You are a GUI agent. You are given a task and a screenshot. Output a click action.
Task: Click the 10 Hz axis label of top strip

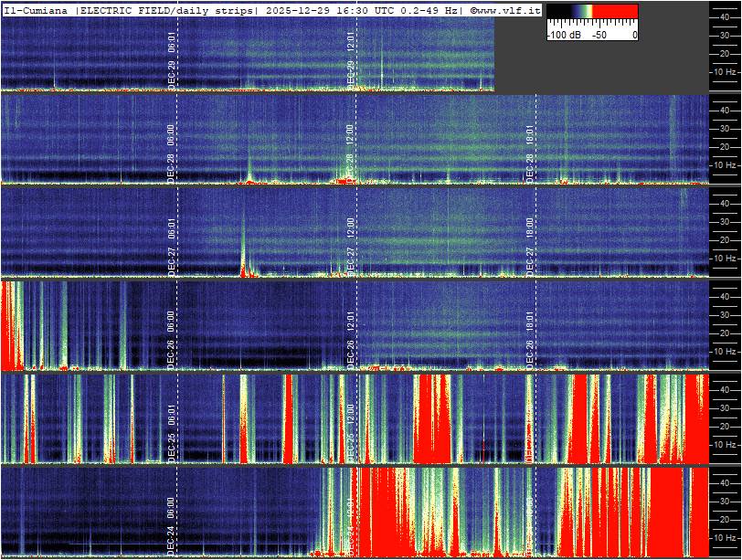726,71
